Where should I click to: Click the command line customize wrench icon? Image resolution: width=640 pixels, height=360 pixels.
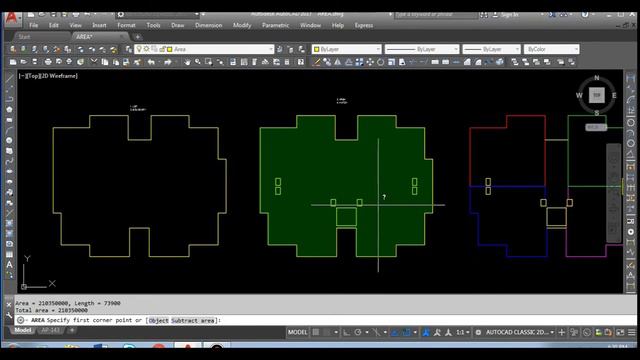(9, 315)
